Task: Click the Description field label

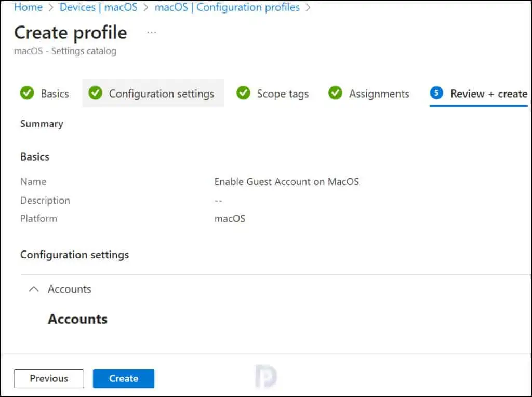Action: [45, 201]
